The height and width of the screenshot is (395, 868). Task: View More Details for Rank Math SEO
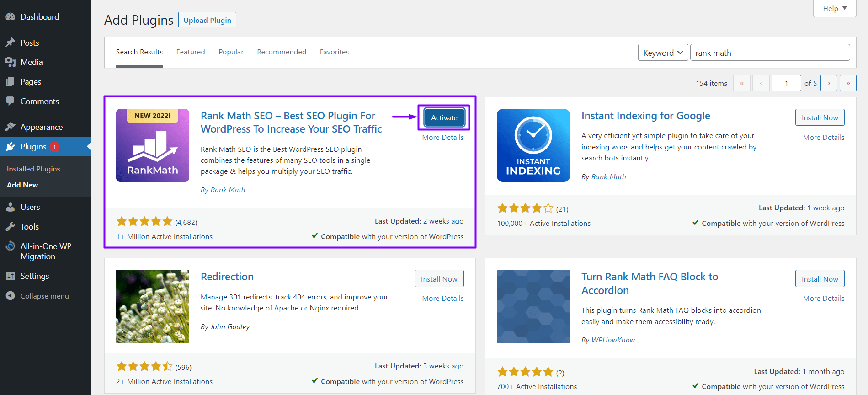point(443,137)
